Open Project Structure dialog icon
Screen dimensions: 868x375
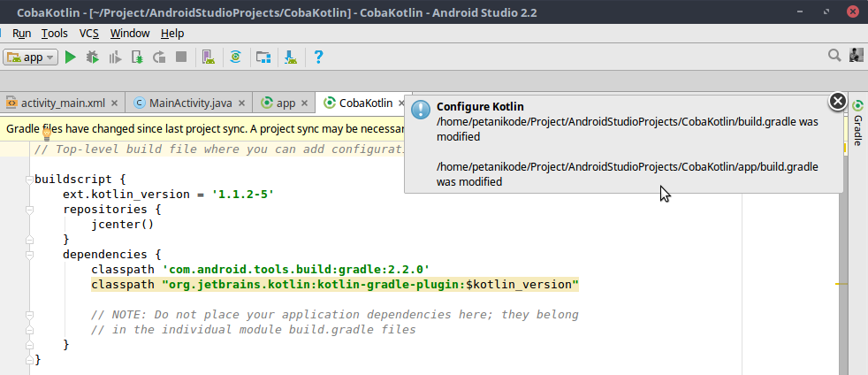(263, 57)
